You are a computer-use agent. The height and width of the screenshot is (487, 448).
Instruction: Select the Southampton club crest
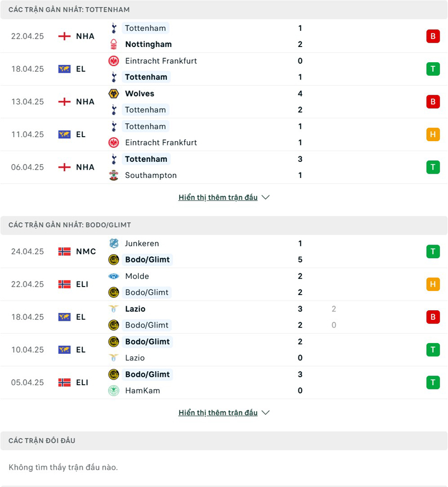point(113,175)
